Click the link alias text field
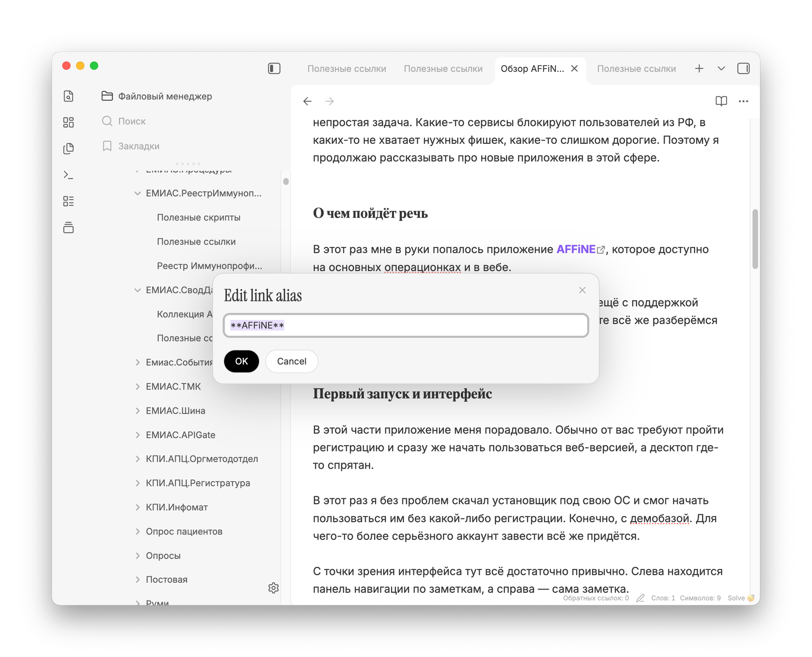812x657 pixels. [x=406, y=325]
